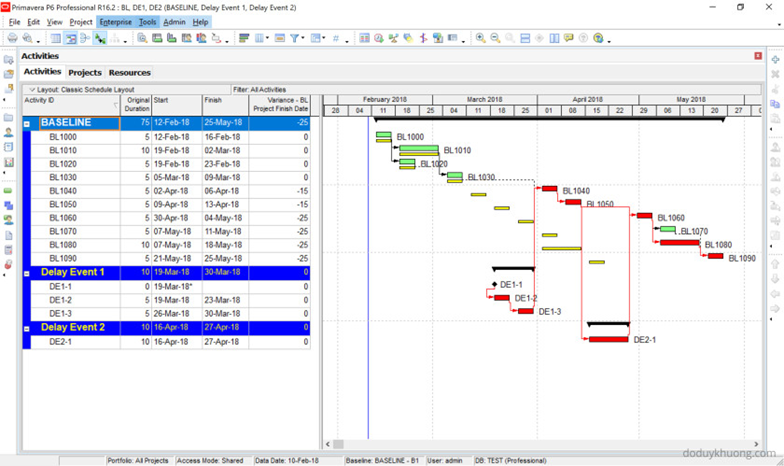This screenshot has width=784, height=466.
Task: Open the Enterprise menu
Action: (x=116, y=22)
